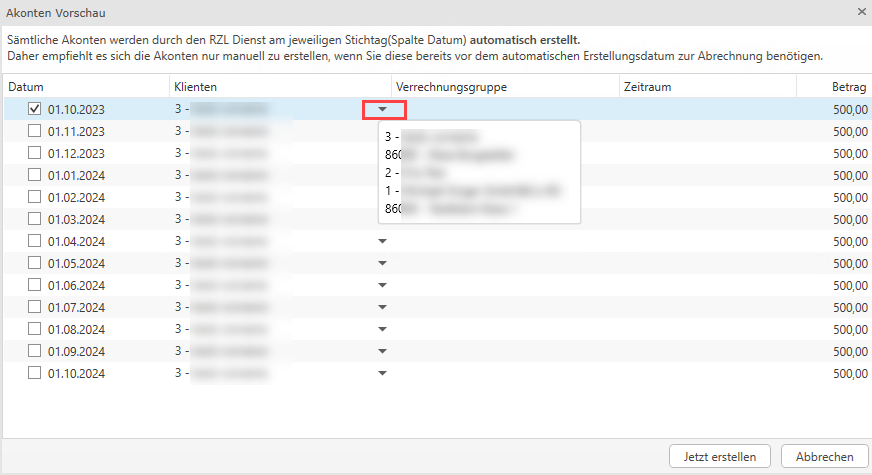
Task: Check the box next to 01.10.2024
Action: (x=35, y=373)
